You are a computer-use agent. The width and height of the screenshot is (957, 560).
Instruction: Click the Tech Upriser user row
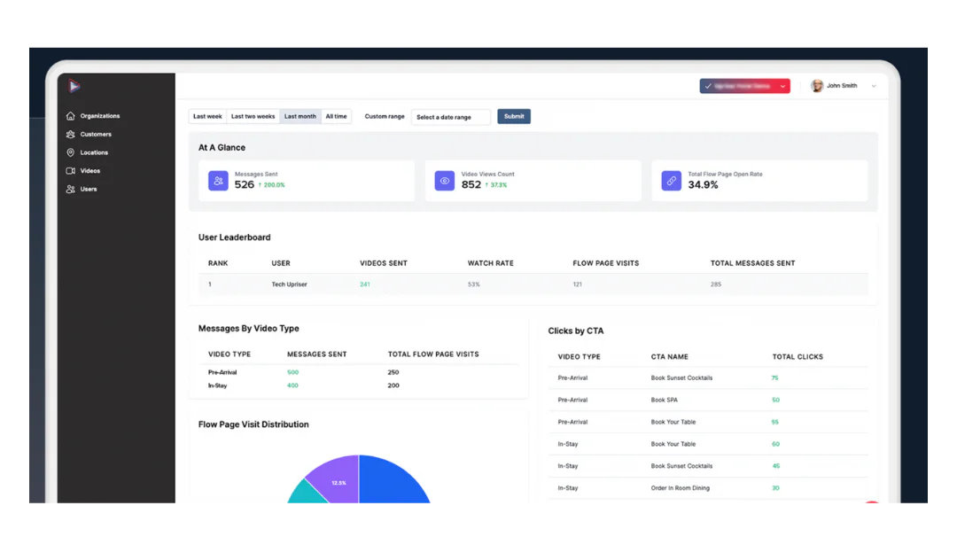(533, 284)
